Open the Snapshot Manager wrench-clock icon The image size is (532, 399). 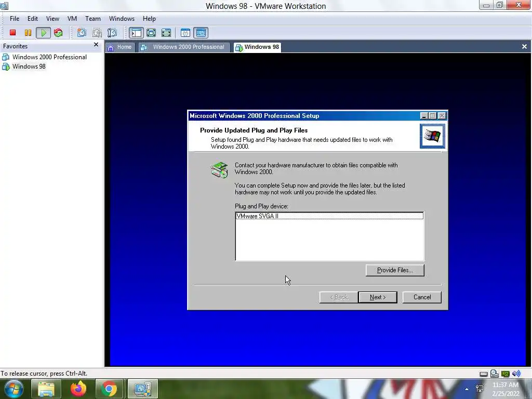[x=112, y=33]
